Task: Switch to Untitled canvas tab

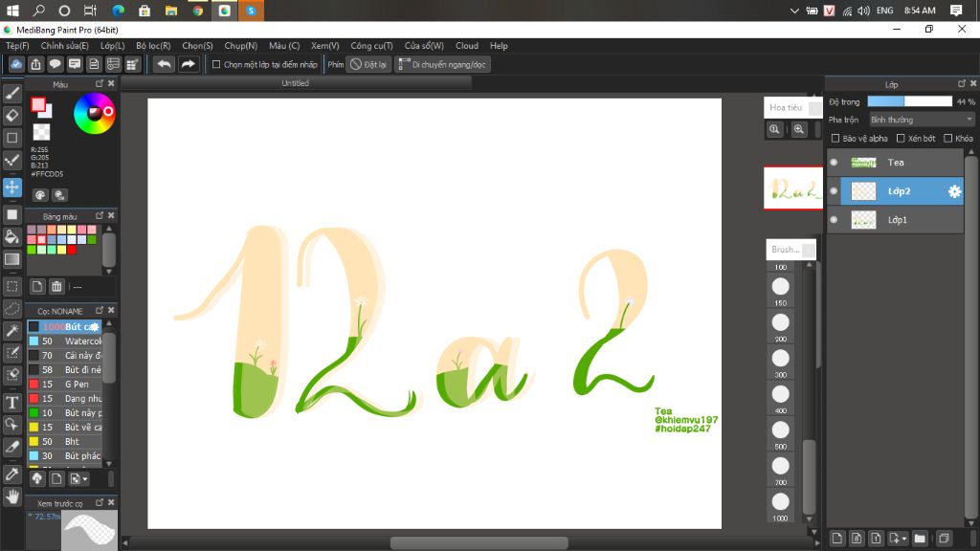Action: [x=295, y=83]
